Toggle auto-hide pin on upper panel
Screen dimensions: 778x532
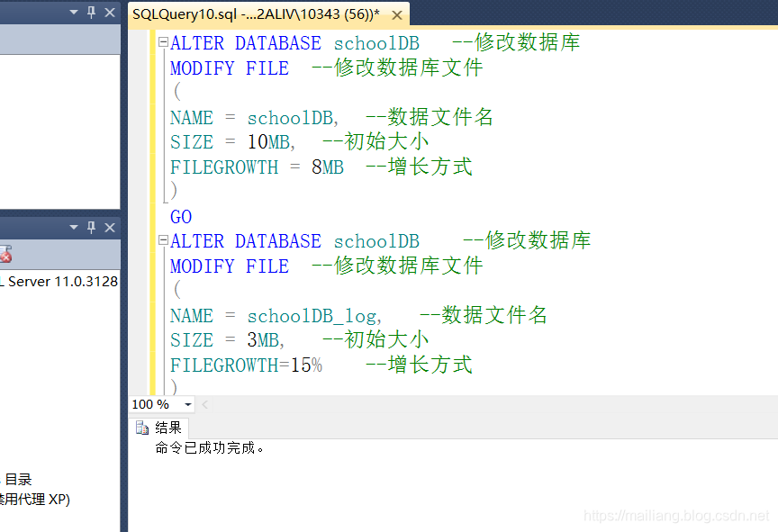point(91,12)
